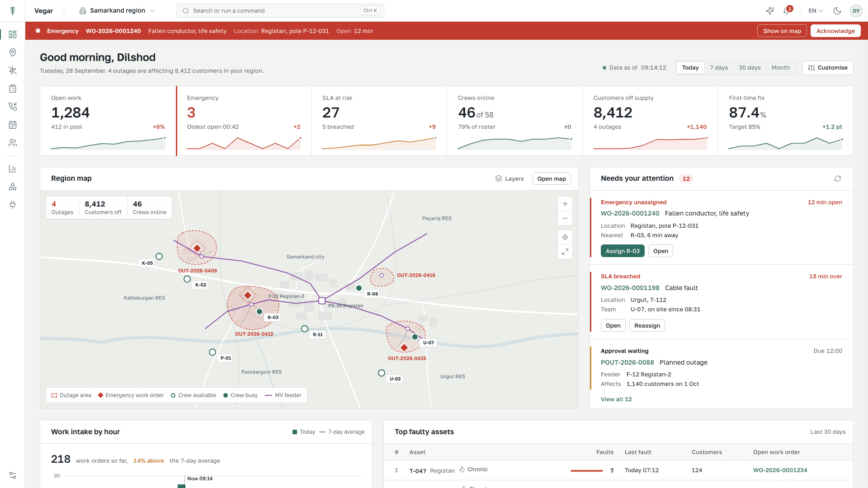Open work order WO-2026-0001198 link
This screenshot has width=868, height=488.
pyautogui.click(x=630, y=288)
